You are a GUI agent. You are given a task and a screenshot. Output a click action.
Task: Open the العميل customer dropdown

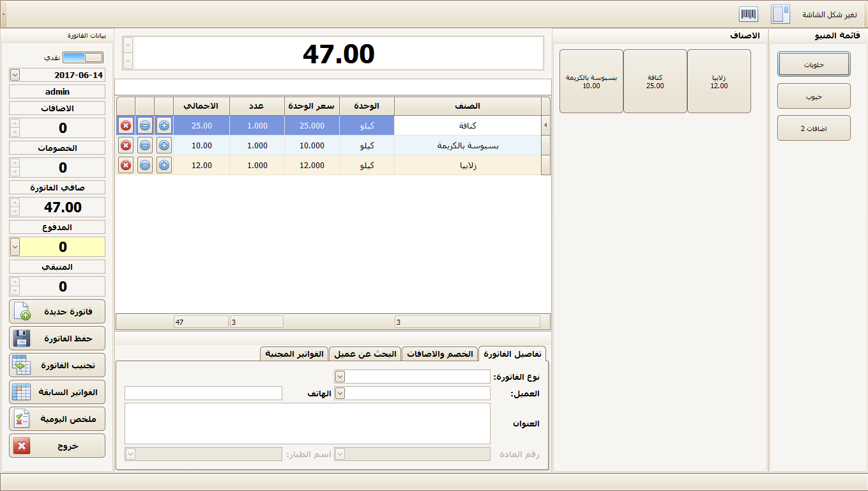pos(340,393)
